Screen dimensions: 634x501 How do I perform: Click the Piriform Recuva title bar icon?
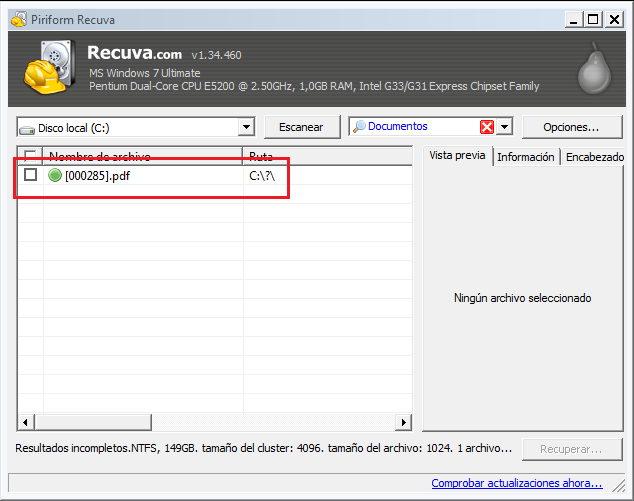tap(14, 18)
